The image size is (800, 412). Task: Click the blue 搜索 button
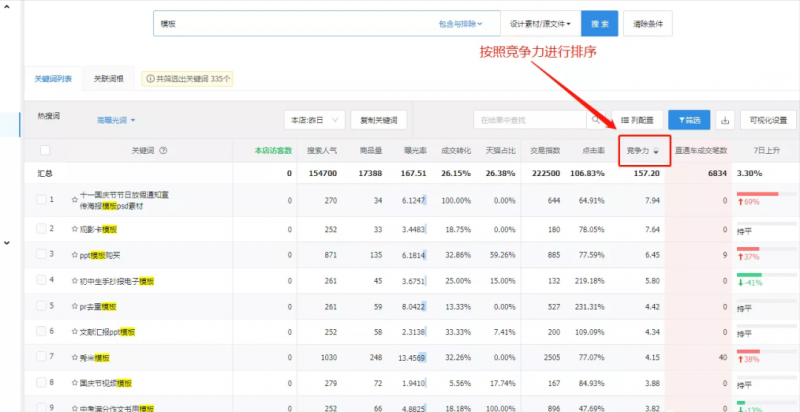coord(599,23)
